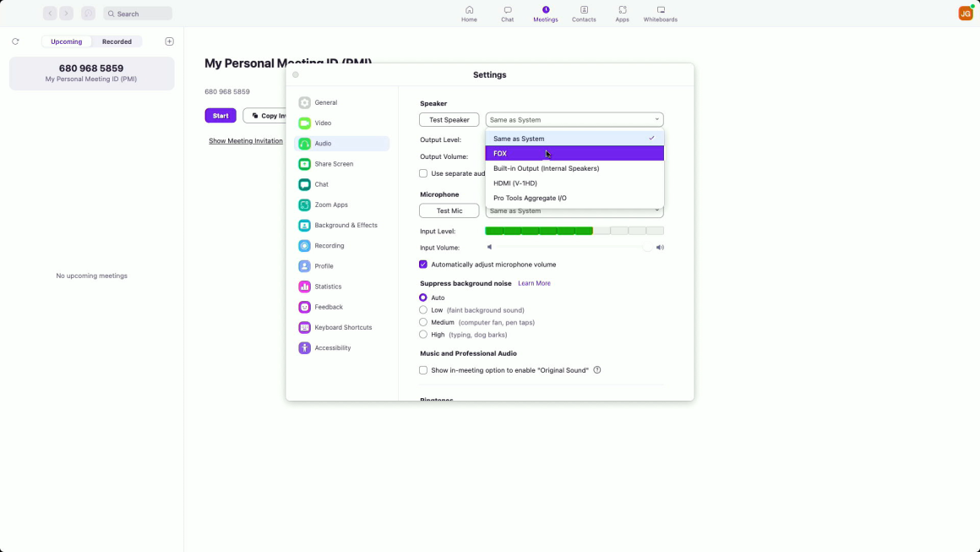This screenshot has height=552, width=980.
Task: Pick HDMI (V-1HD) speaker option
Action: (515, 183)
